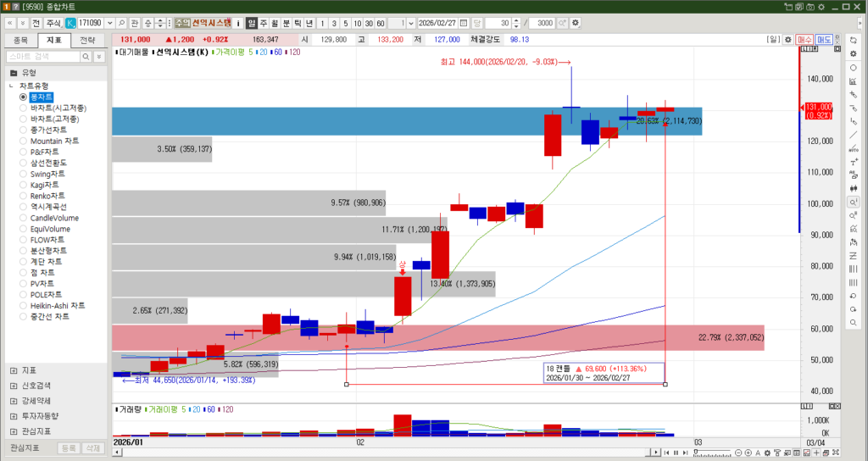
Task: Pause chart playback at bottom bar
Action: pos(676,453)
